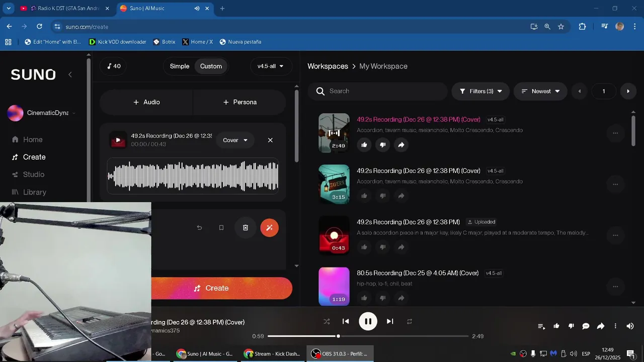Expand the CinematicDyna account menu
Screen dimensions: 644x362
coord(41,113)
